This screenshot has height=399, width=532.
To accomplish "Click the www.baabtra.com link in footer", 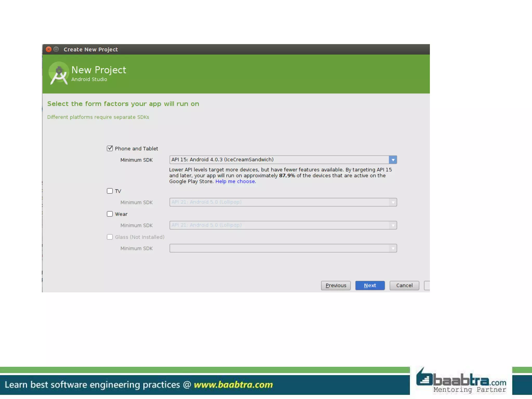I will tap(233, 385).
